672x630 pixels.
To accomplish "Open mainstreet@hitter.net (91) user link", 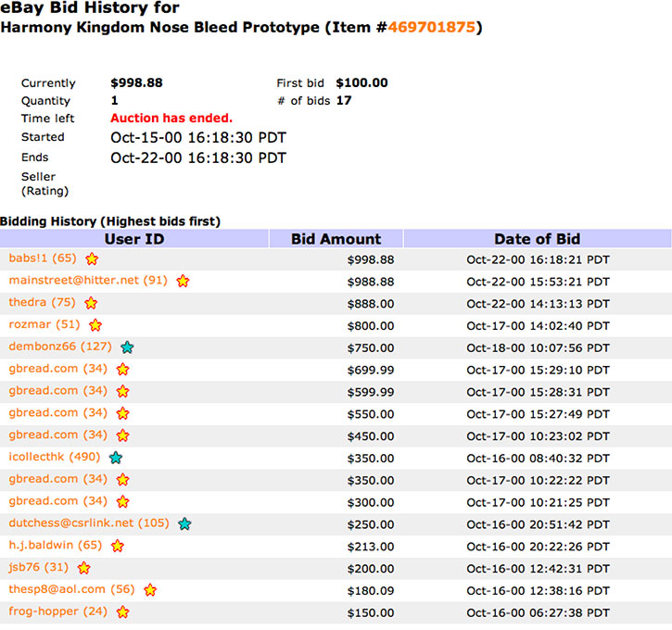I will 88,281.
